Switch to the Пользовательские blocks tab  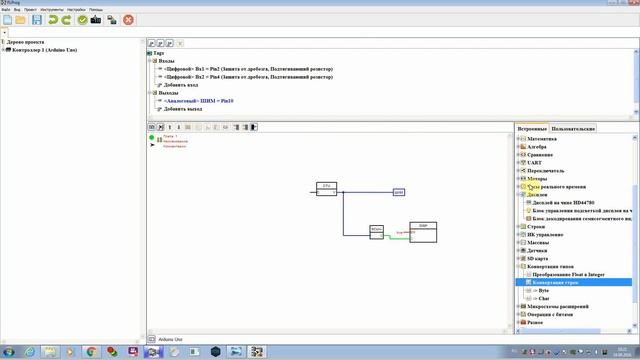[x=573, y=129]
